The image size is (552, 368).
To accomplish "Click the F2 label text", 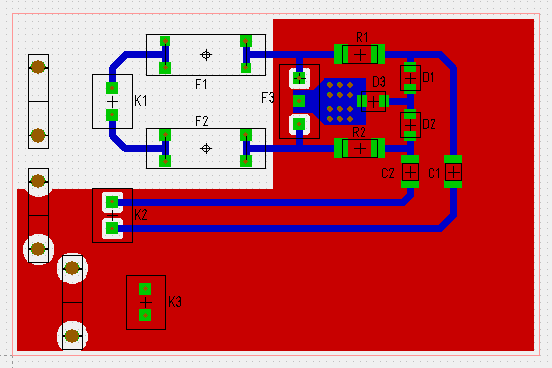I will coord(202,121).
